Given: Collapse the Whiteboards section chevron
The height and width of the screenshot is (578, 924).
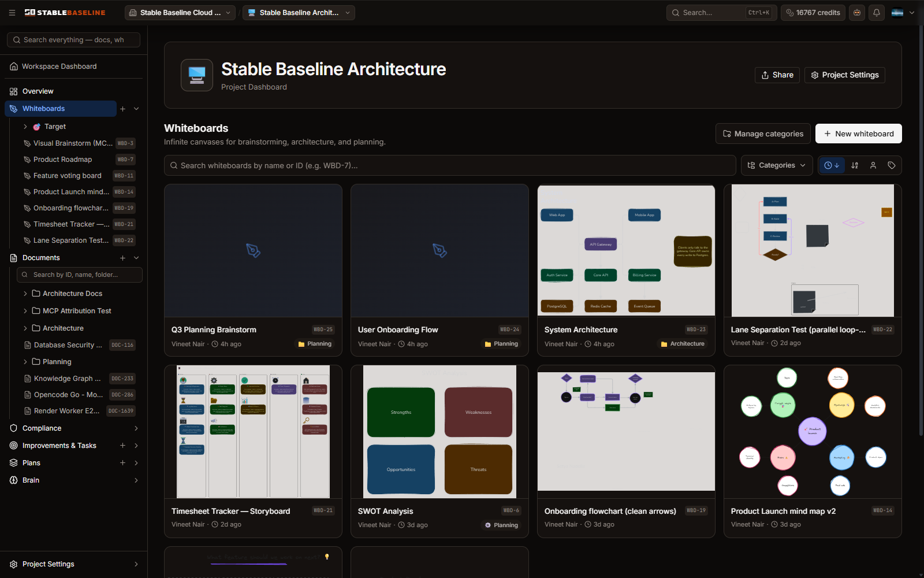Looking at the screenshot, I should point(136,109).
